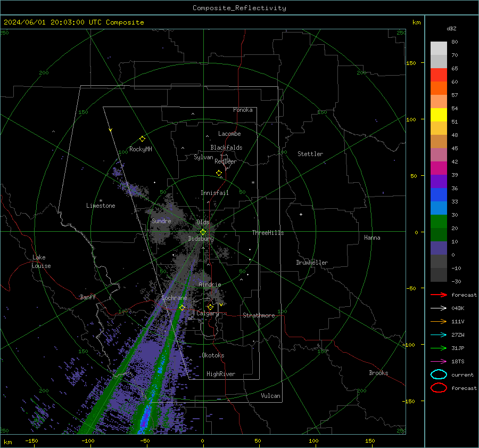Image resolution: width=479 pixels, height=448 pixels.
Task: Select the 80 dBZ light gray swatch
Action: point(439,48)
